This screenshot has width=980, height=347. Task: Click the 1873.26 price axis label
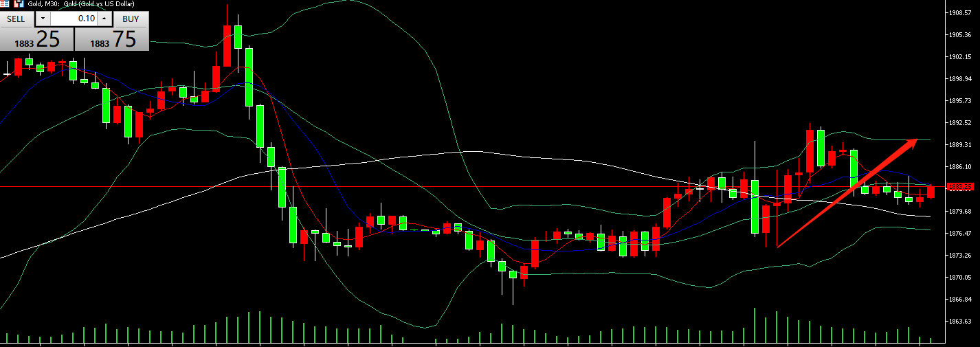pos(959,255)
